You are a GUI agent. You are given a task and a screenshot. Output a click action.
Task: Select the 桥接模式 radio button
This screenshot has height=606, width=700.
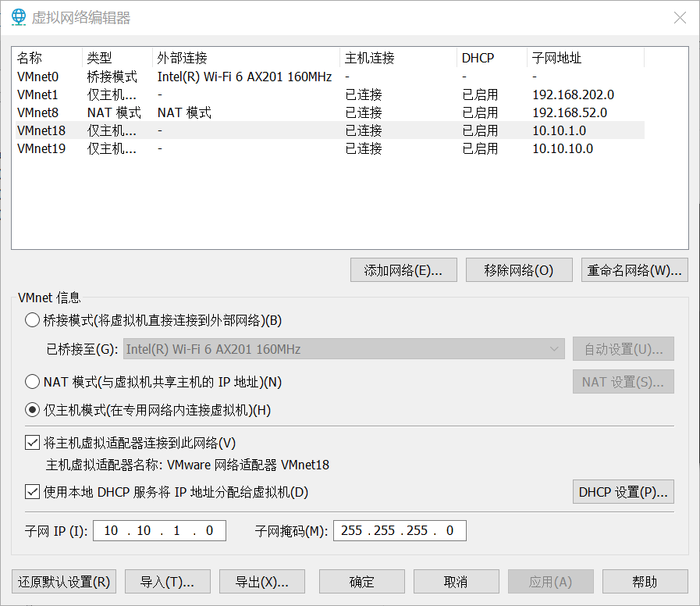[x=32, y=320]
